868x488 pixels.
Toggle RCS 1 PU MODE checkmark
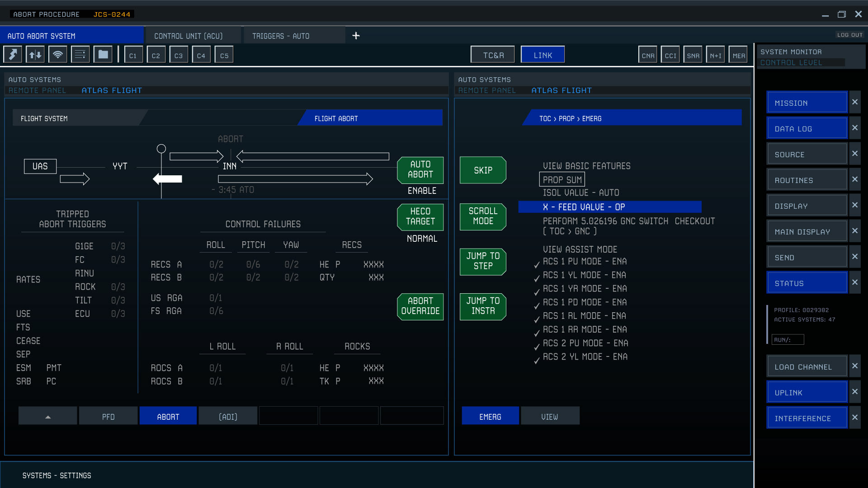pyautogui.click(x=537, y=265)
